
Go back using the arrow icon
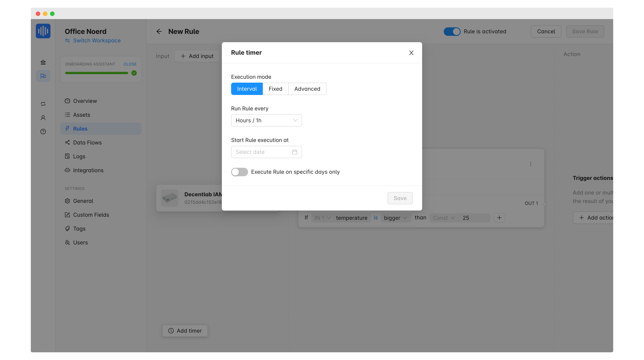pos(159,32)
